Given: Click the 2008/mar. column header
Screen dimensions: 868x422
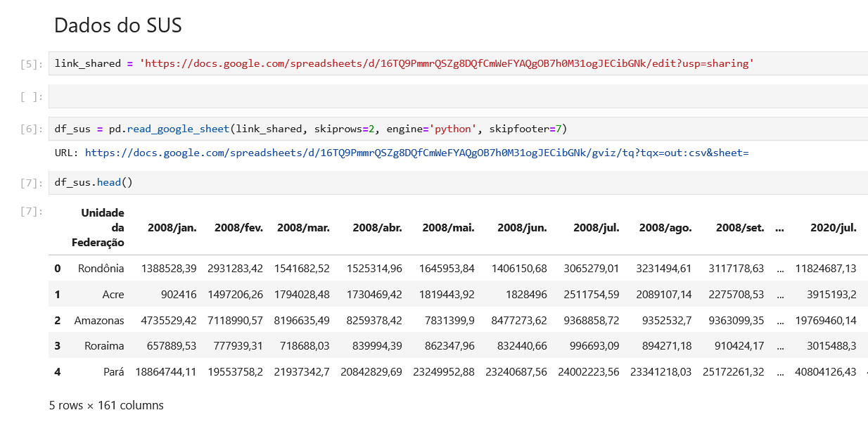Looking at the screenshot, I should [x=303, y=228].
